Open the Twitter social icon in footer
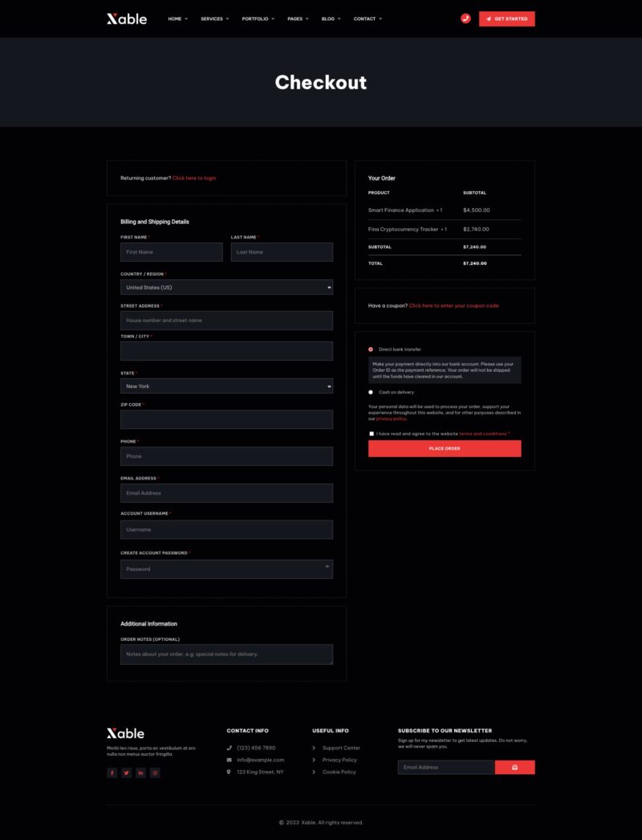Image resolution: width=642 pixels, height=840 pixels. click(126, 773)
